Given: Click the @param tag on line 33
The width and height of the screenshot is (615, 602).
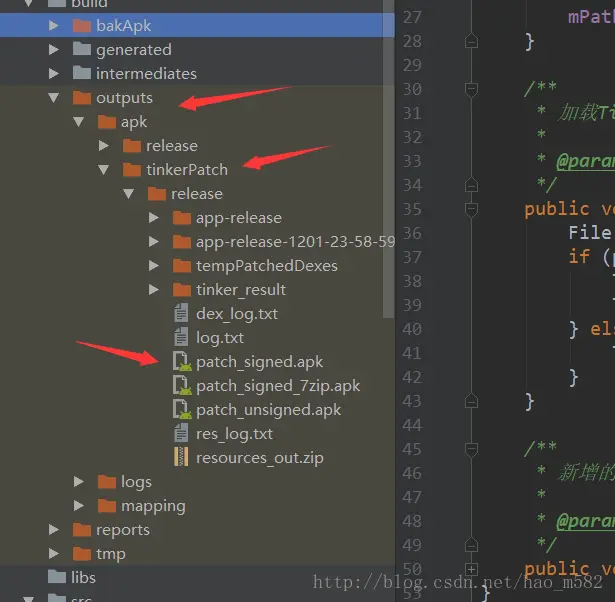Looking at the screenshot, I should tap(586, 161).
